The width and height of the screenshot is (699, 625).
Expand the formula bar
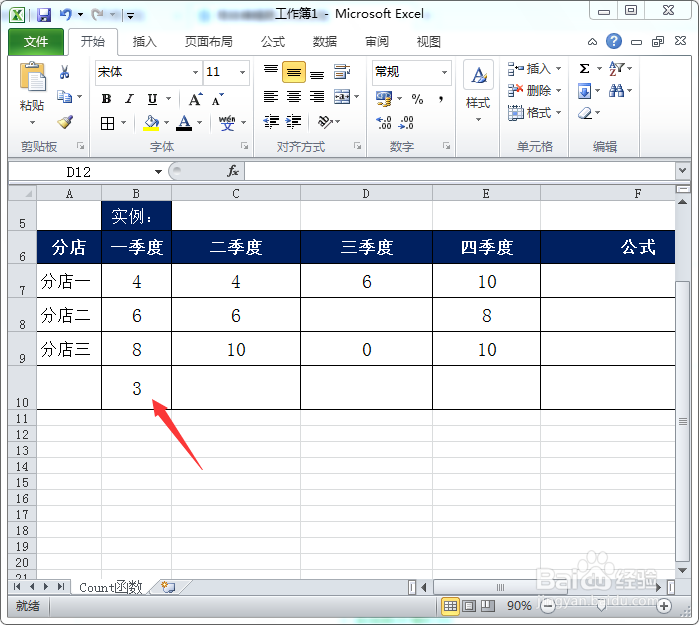tap(682, 171)
